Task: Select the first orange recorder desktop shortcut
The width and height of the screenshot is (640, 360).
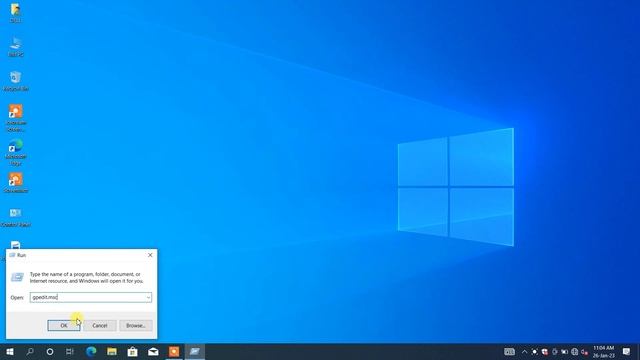Action: 16,118
